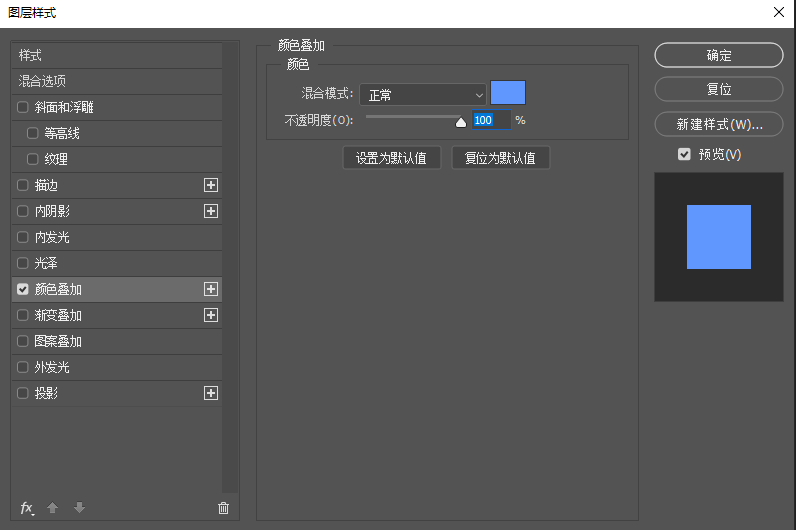Enable the 纹理 checkbox

coord(32,159)
